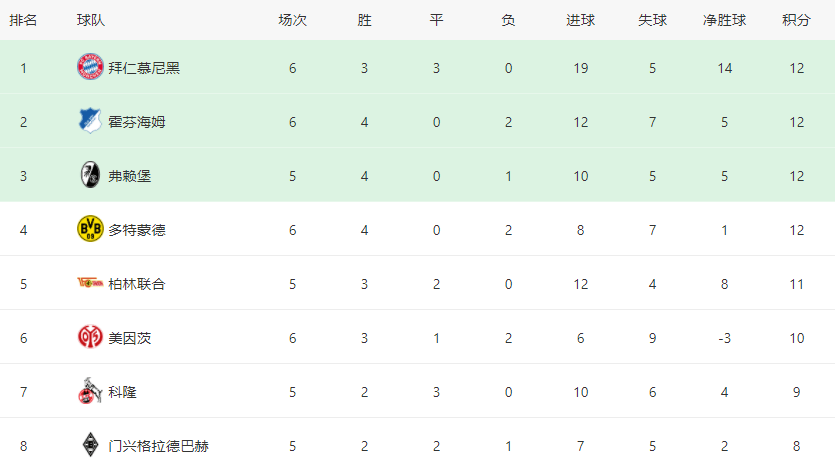Select the 霍芬海姆 team name

click(x=137, y=122)
